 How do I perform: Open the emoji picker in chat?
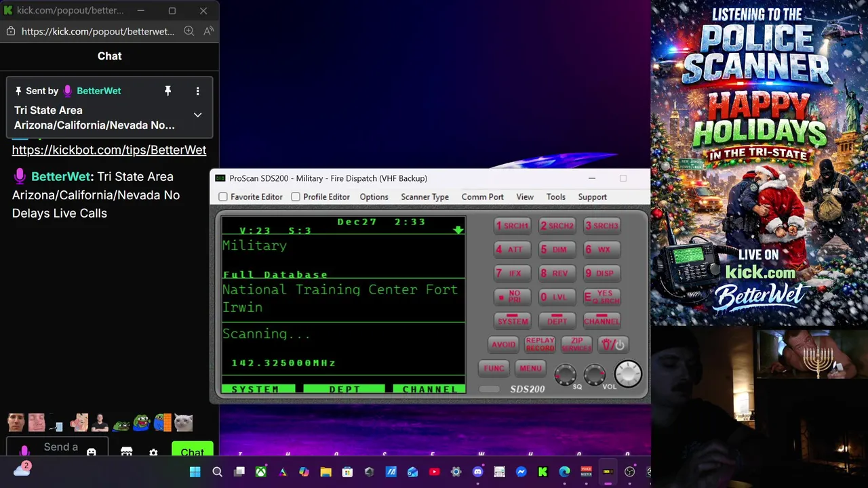pyautogui.click(x=92, y=452)
